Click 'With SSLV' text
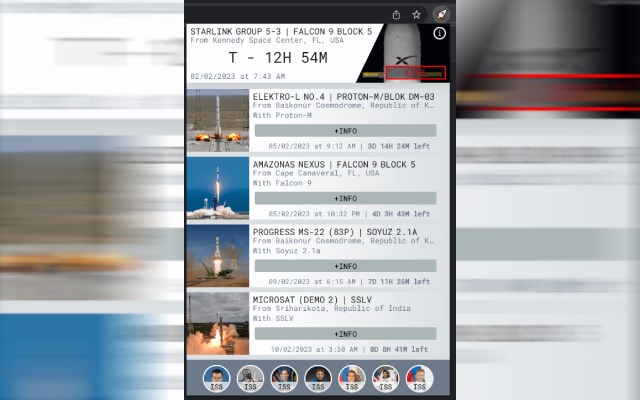 click(x=273, y=318)
